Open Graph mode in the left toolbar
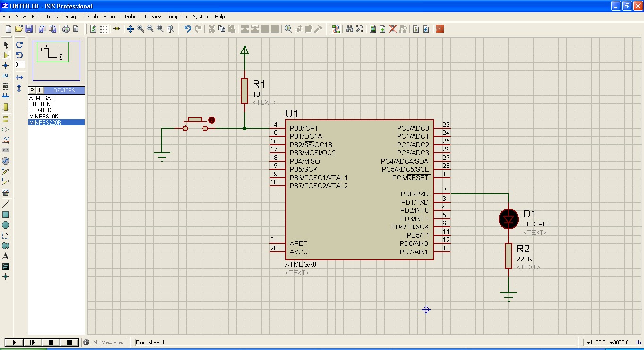The height and width of the screenshot is (350, 644). [6, 139]
